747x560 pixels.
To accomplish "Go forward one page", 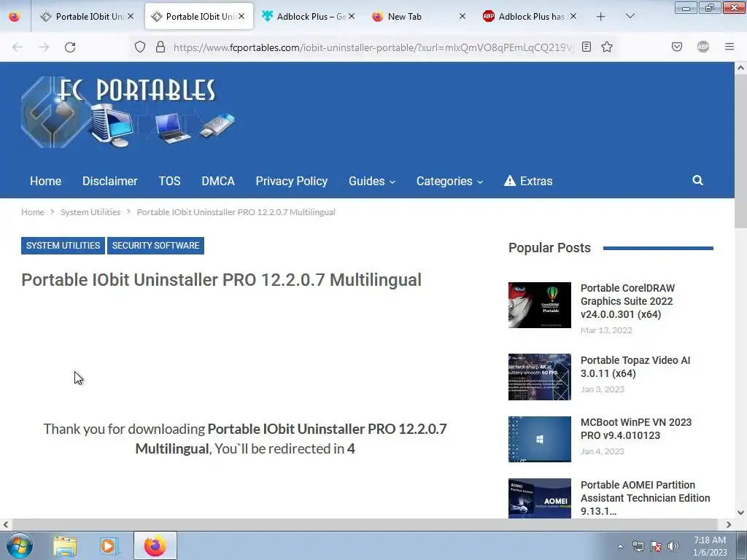I will pos(44,47).
